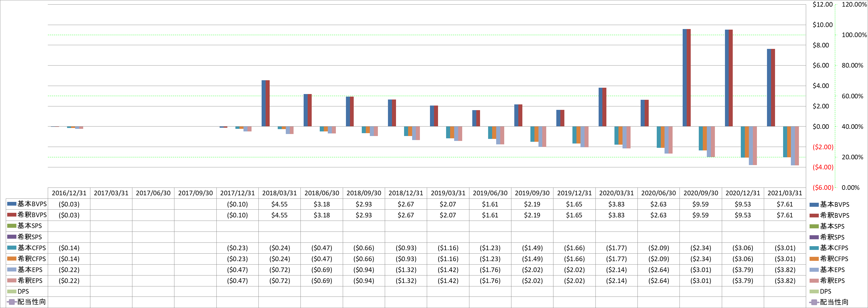Select DPS label in right-hand legend
The width and height of the screenshot is (868, 308).
(825, 292)
